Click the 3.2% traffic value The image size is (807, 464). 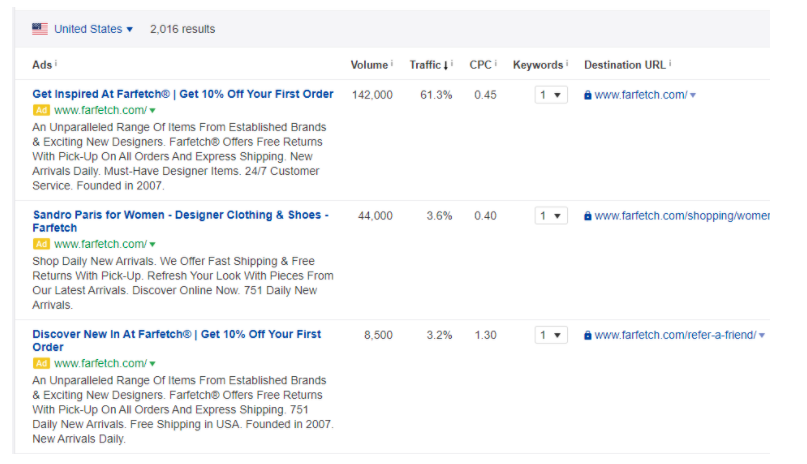point(439,335)
